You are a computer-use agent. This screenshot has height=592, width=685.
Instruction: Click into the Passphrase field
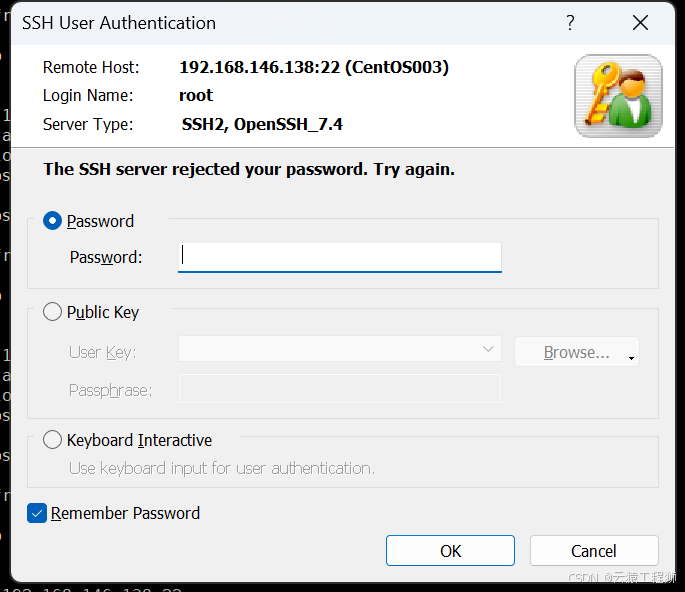click(339, 388)
